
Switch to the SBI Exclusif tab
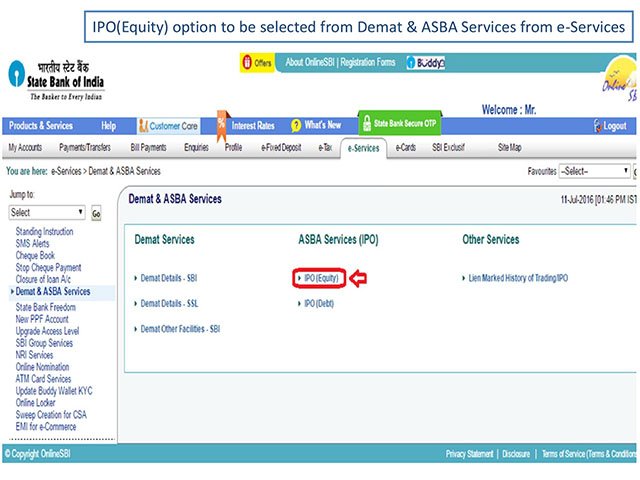click(x=448, y=147)
